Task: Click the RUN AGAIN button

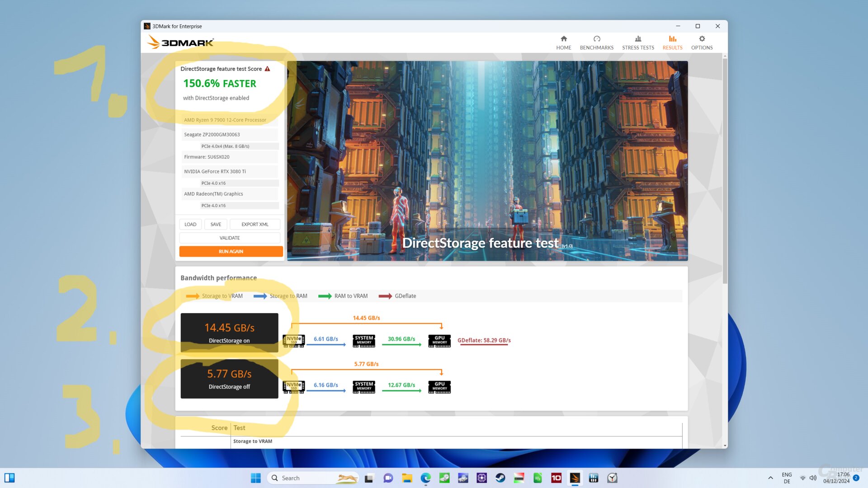Action: pyautogui.click(x=231, y=251)
